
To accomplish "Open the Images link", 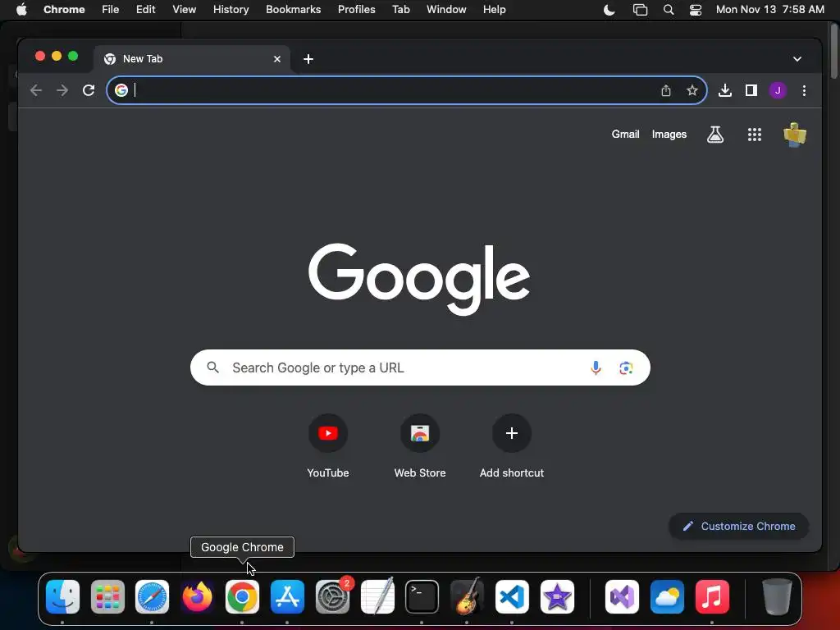I will pos(669,135).
